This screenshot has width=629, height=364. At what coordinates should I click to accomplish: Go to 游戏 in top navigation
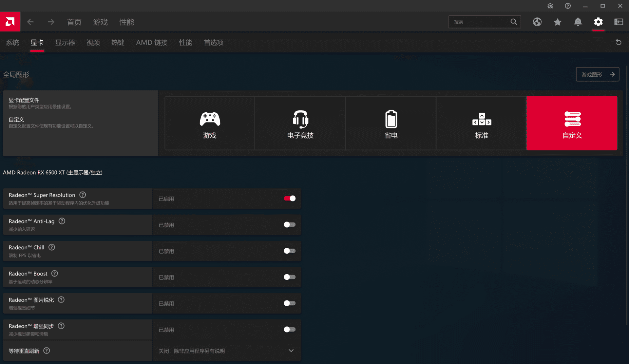100,22
